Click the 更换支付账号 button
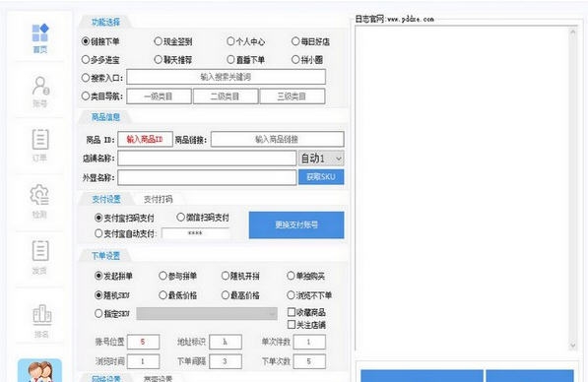Screen dimensions: 588x382 coord(296,224)
